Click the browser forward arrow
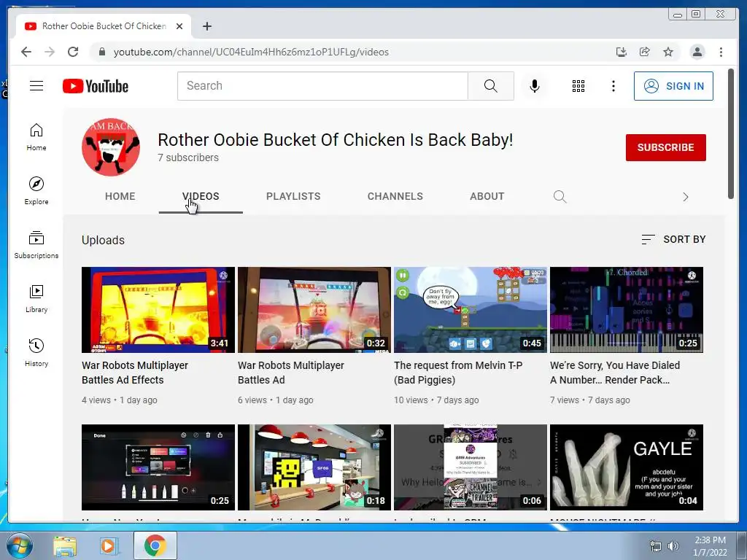This screenshot has height=560, width=747. pyautogui.click(x=50, y=52)
